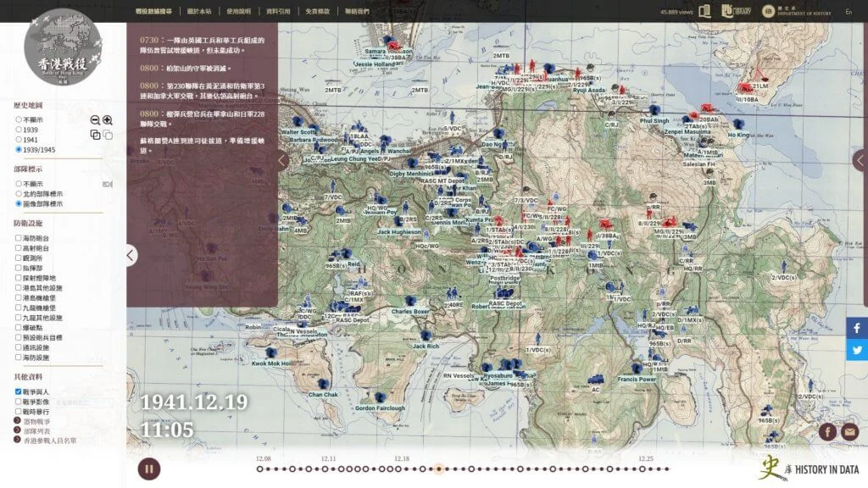Expand the right side panel arrow
This screenshot has width=868, height=488.
pyautogui.click(x=860, y=160)
